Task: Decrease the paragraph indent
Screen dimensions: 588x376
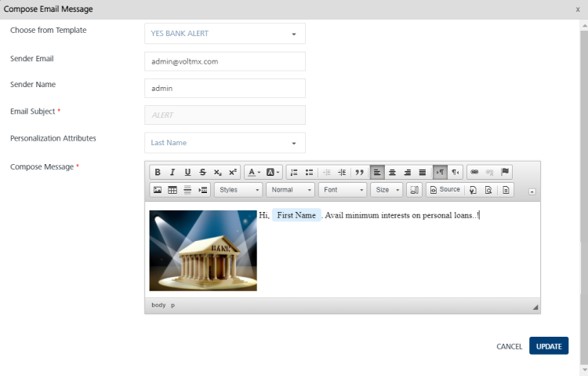Action: (x=327, y=172)
